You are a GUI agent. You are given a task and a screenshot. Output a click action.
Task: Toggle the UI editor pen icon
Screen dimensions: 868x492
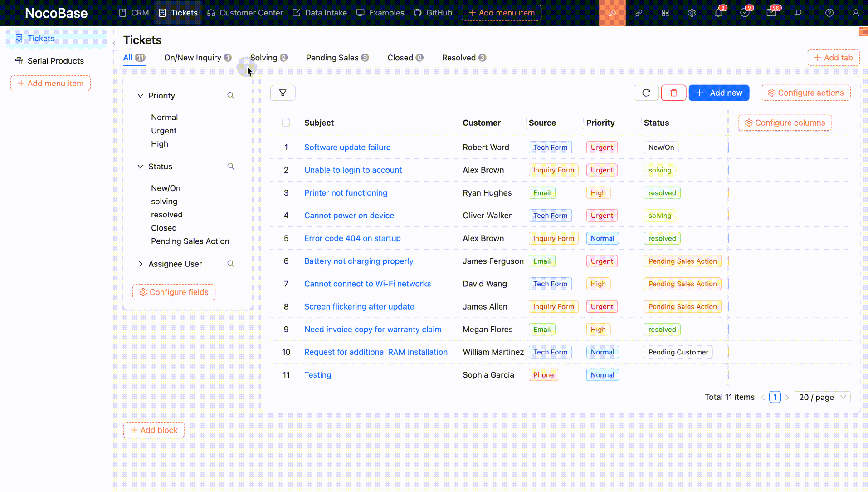point(612,13)
